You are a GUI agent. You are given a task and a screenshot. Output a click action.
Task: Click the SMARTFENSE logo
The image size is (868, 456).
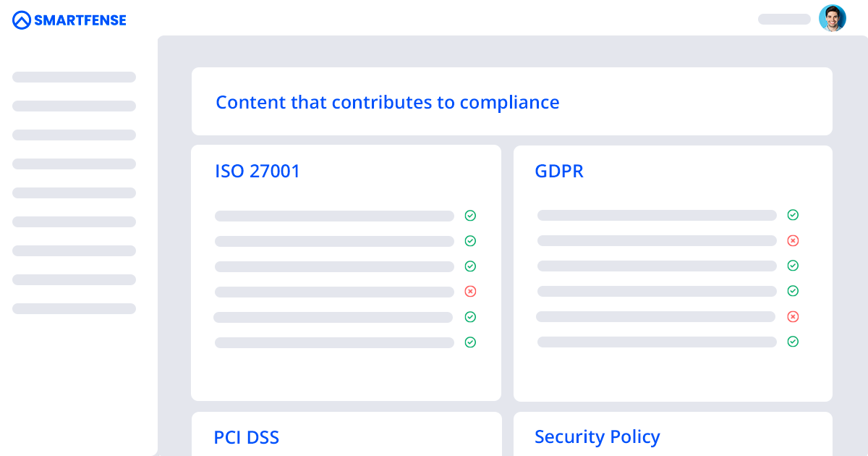click(69, 20)
